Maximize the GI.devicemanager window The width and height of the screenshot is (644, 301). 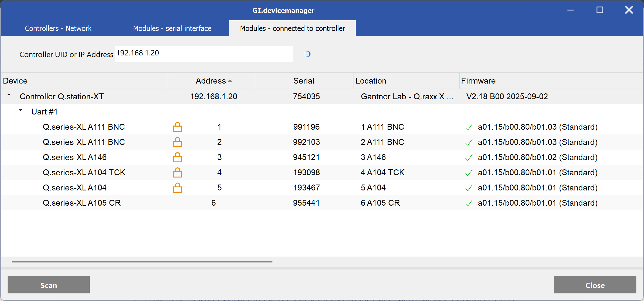pos(600,10)
